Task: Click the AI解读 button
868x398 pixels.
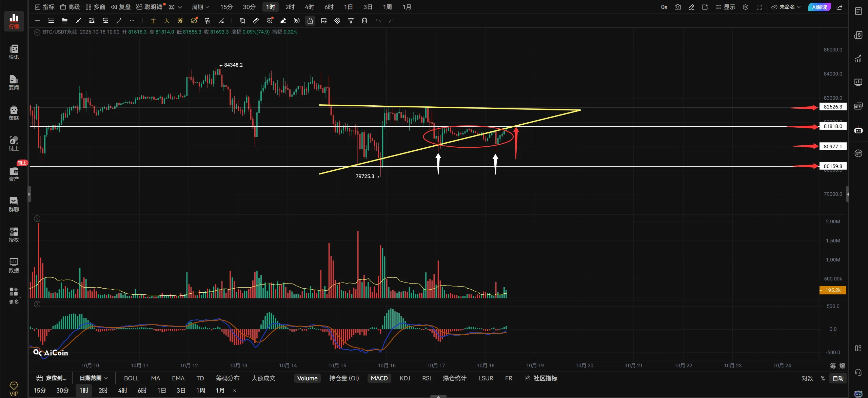Action: (x=819, y=7)
